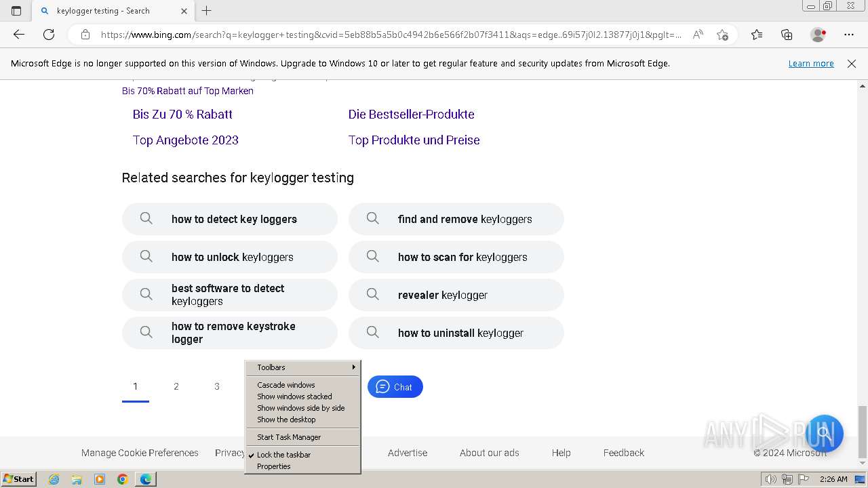Image resolution: width=868 pixels, height=488 pixels.
Task: Go to results page 2
Action: (x=176, y=386)
